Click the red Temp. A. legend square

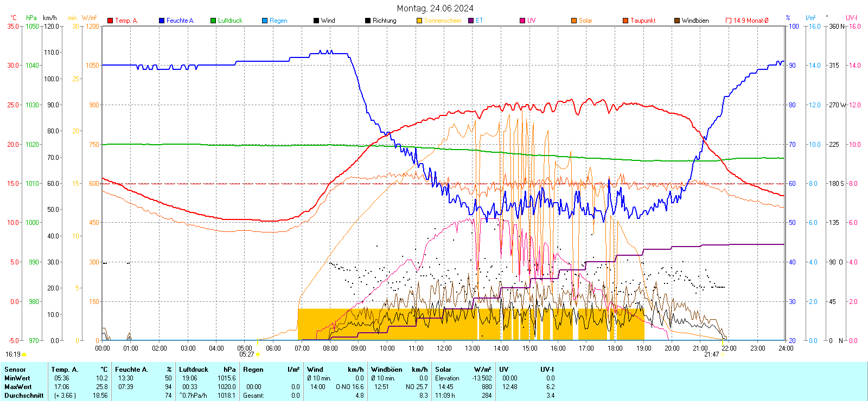tap(110, 21)
